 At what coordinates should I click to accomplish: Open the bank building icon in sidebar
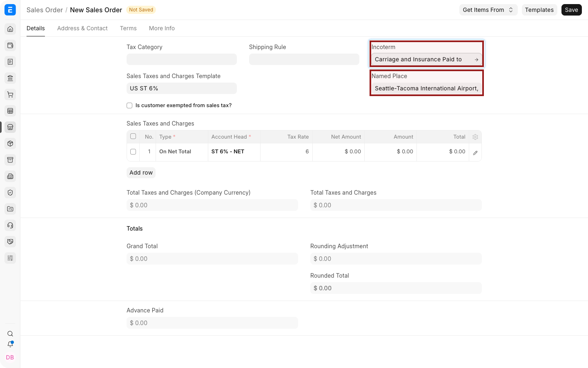[10, 78]
